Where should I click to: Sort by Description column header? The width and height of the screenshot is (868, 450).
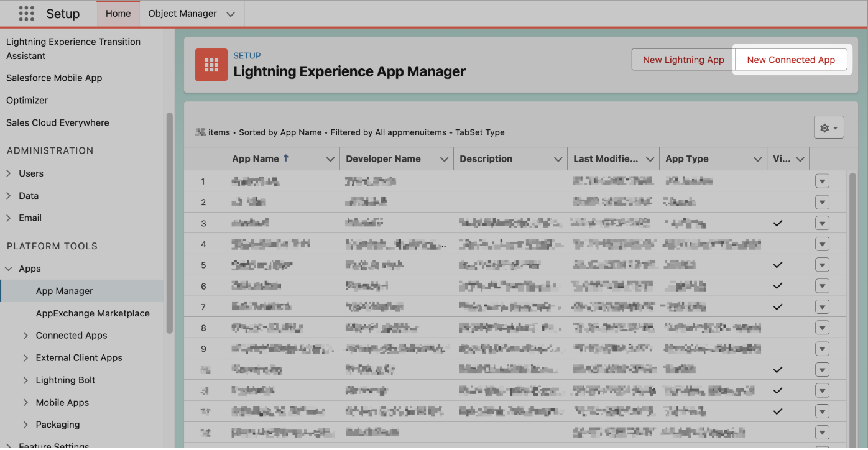pos(486,158)
